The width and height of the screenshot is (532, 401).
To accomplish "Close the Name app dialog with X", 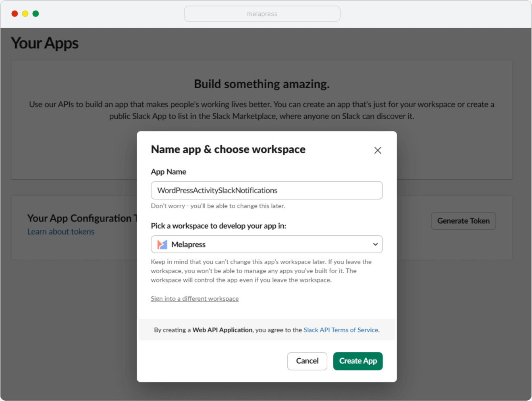I will click(378, 150).
